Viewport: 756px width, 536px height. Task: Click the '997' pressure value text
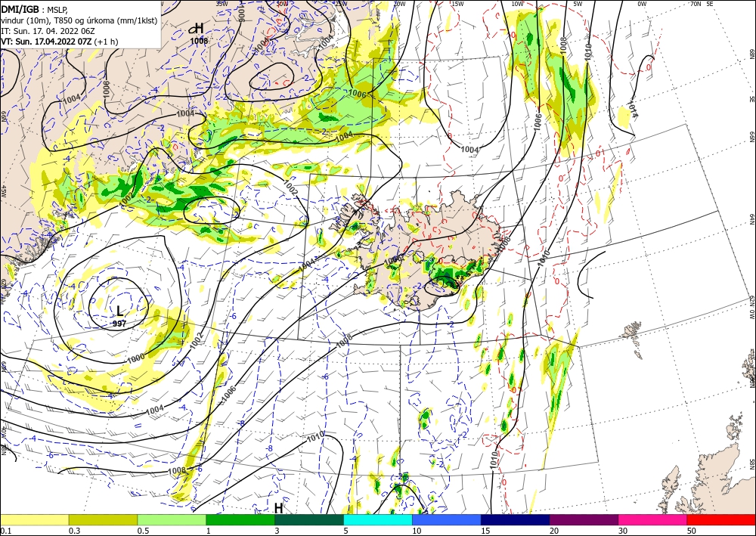[119, 324]
